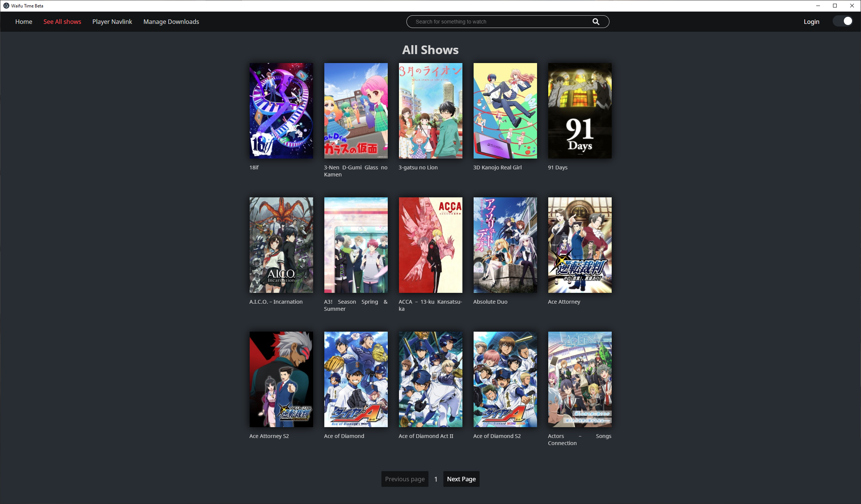Click the Next Page button

click(461, 479)
